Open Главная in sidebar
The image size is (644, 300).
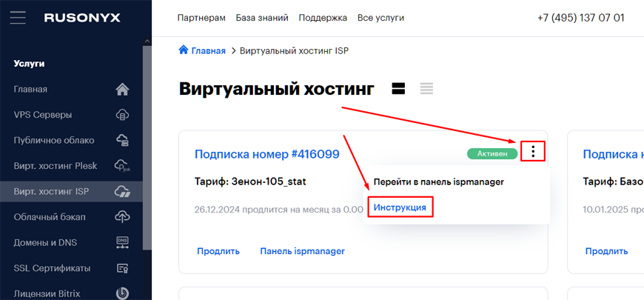pos(30,89)
